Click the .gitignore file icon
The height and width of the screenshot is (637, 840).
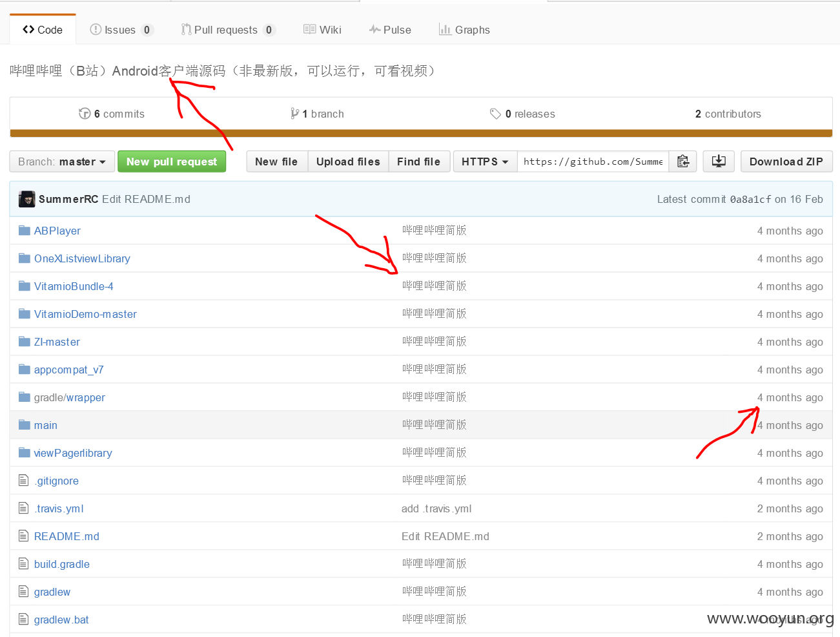(24, 481)
